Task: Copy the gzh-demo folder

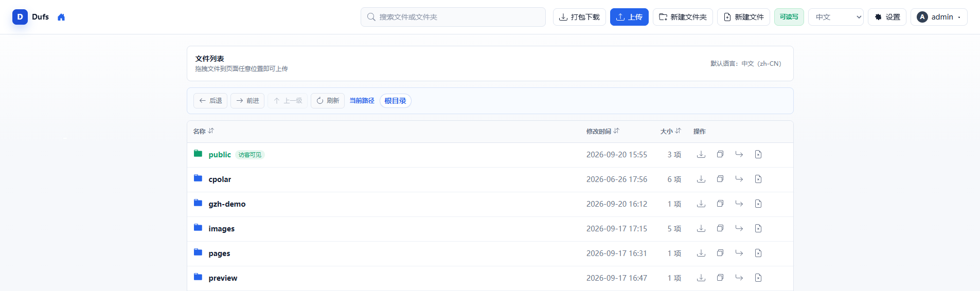Action: coord(720,204)
